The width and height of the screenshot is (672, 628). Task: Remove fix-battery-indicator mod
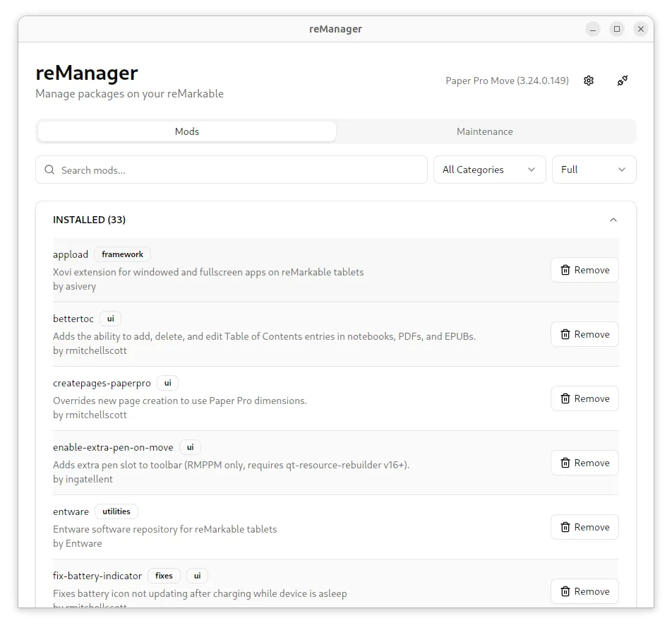[x=584, y=591]
